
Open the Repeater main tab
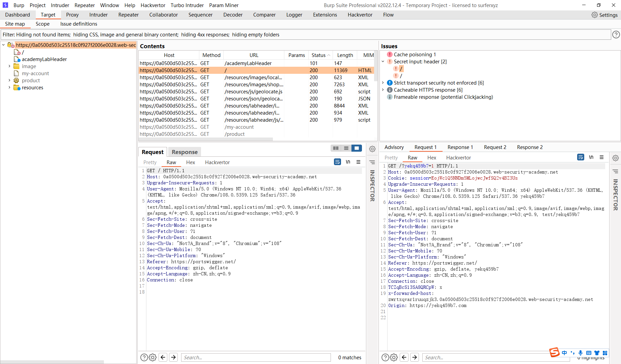[x=128, y=15]
